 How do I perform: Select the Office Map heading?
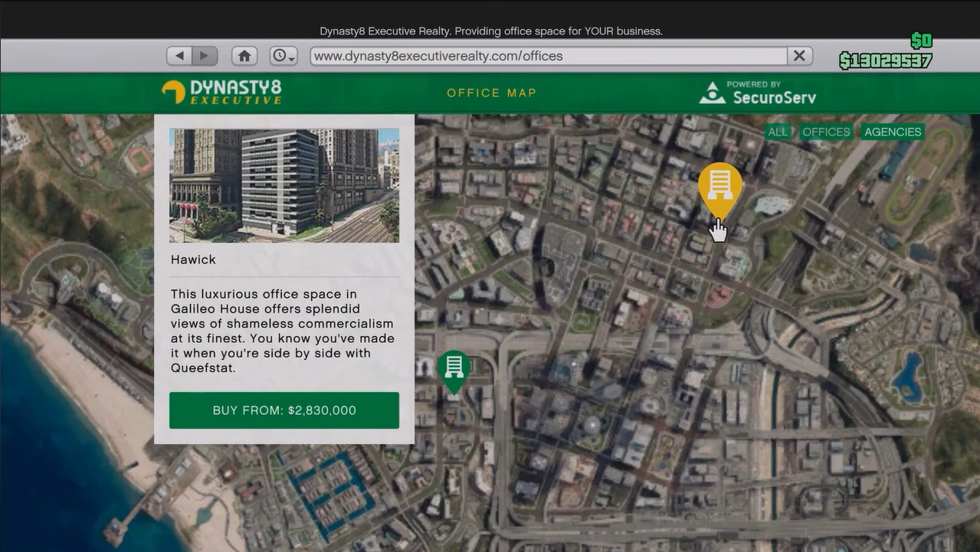pos(491,93)
